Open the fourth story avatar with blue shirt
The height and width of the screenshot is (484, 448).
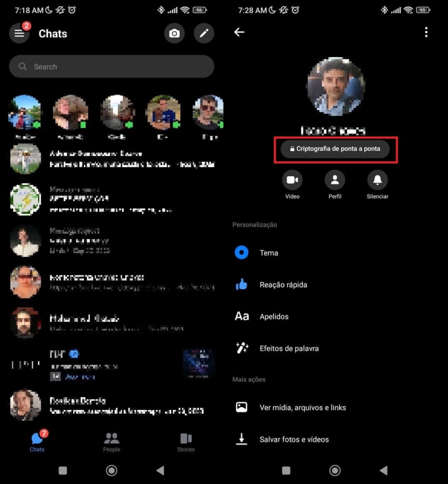click(x=164, y=112)
